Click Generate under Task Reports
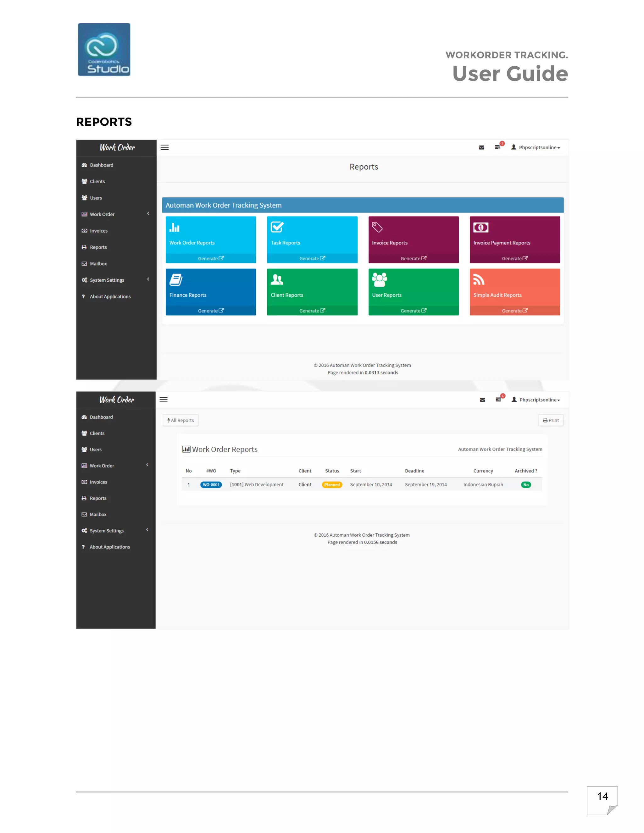Viewport: 644px width, 833px height. coord(312,259)
